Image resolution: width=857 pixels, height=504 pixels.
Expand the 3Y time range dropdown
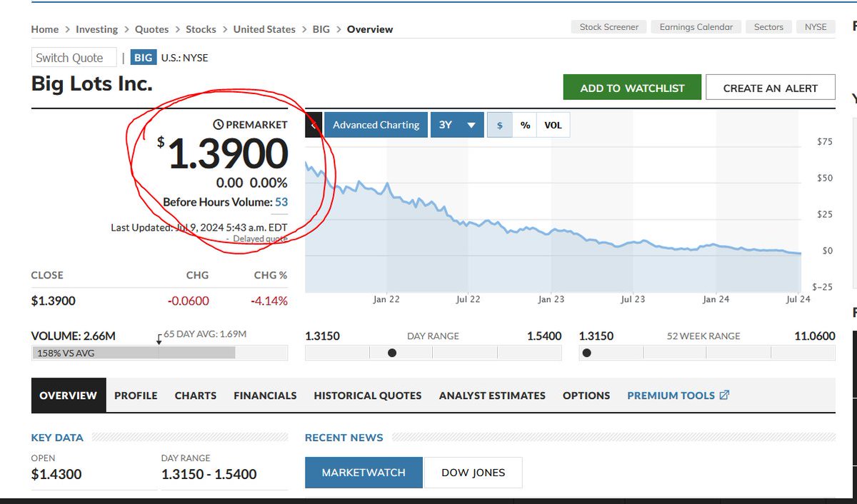click(457, 125)
